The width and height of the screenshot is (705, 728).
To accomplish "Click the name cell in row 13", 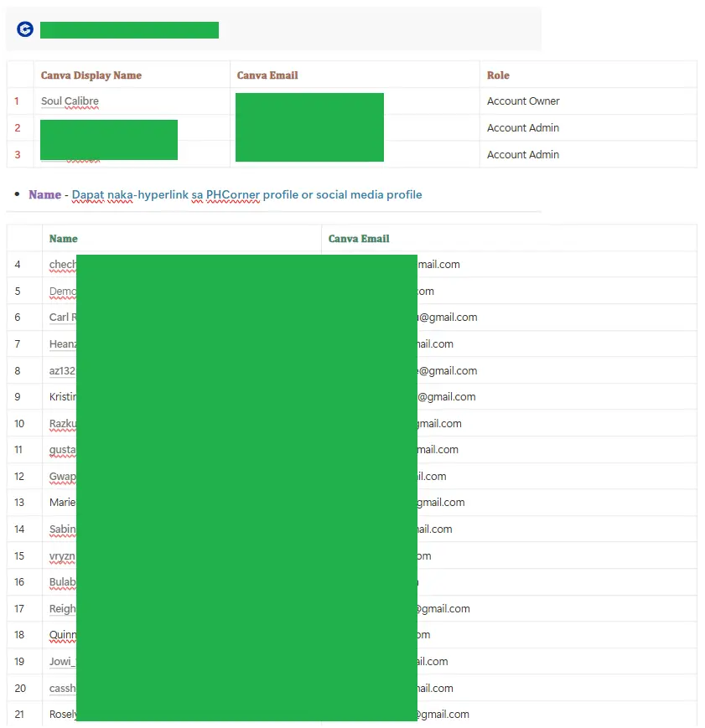I will pos(63,503).
